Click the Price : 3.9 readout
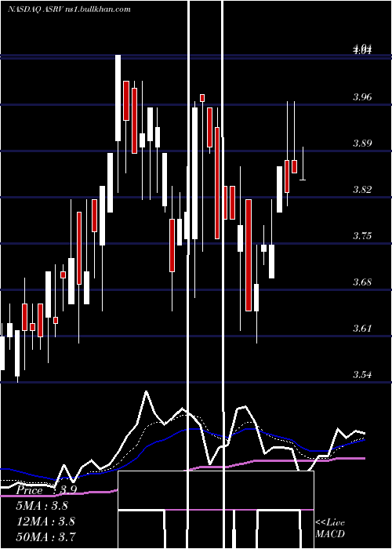The height and width of the screenshot is (549, 392). [x=46, y=490]
